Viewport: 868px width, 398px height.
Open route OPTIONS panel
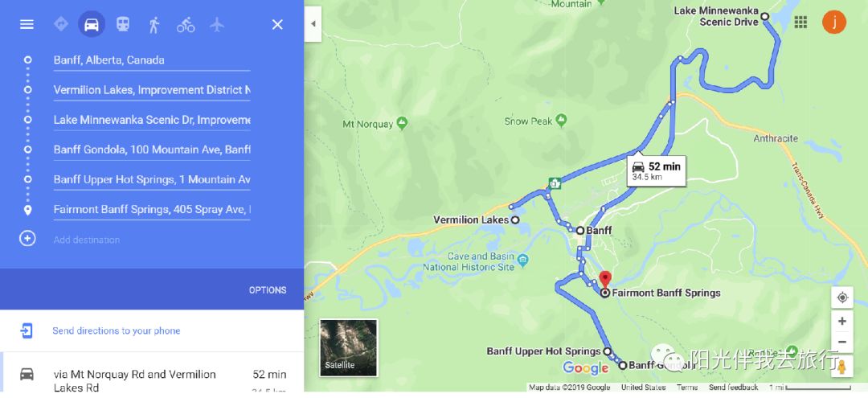268,290
